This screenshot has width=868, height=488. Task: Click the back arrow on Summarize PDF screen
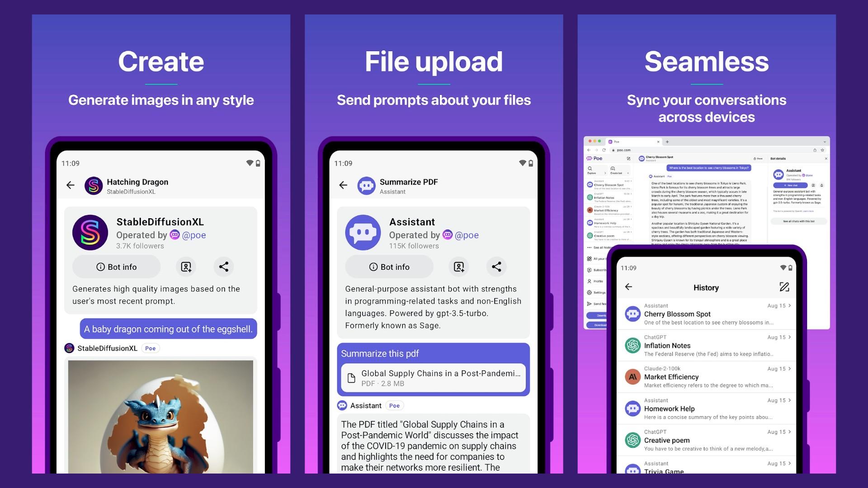344,185
